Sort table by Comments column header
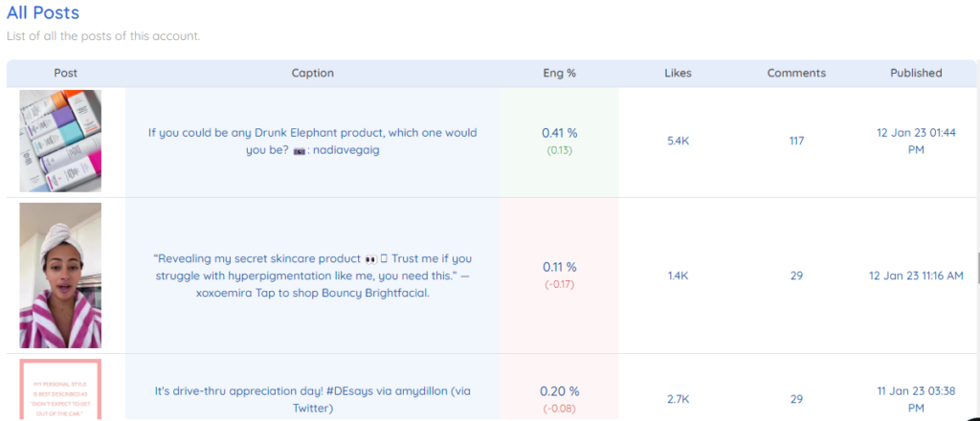Image resolution: width=980 pixels, height=421 pixels. pyautogui.click(x=796, y=73)
